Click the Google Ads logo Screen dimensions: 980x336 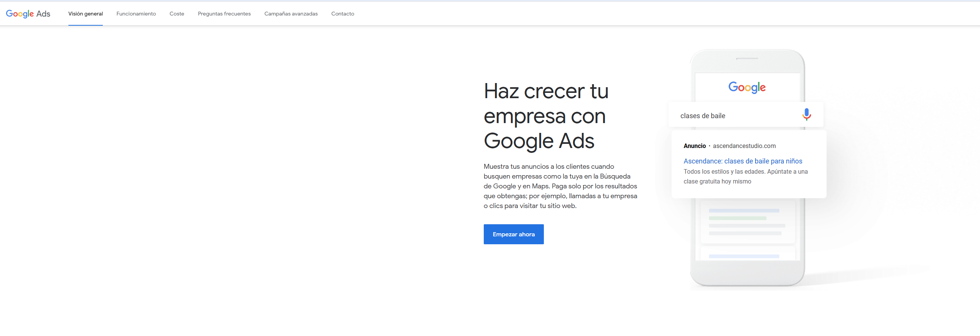28,14
